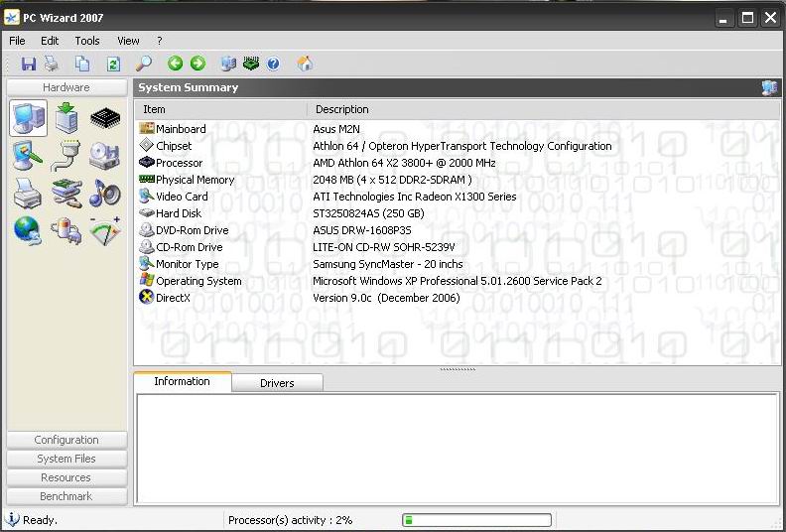This screenshot has width=786, height=532.
Task: Click the Copy icon in toolbar
Action: 82,64
